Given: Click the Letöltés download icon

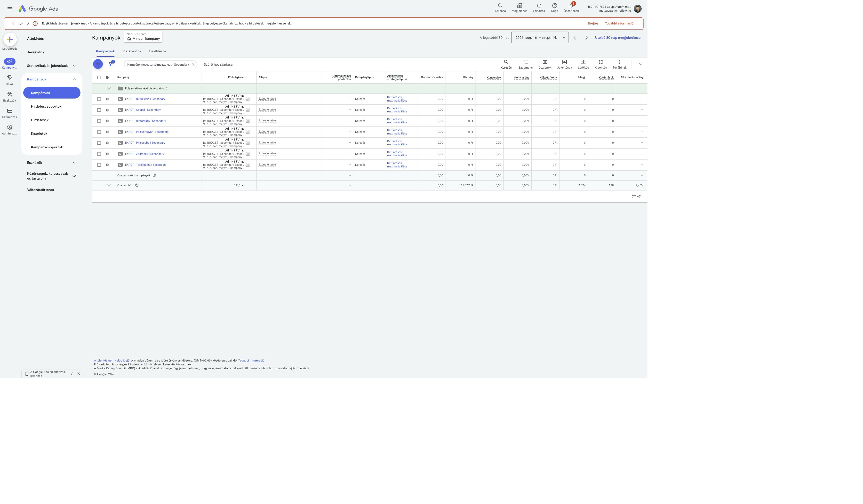Looking at the screenshot, I should click(583, 64).
